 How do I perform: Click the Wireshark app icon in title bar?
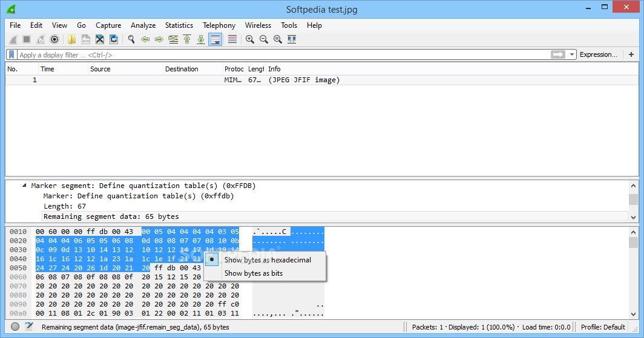pyautogui.click(x=11, y=8)
